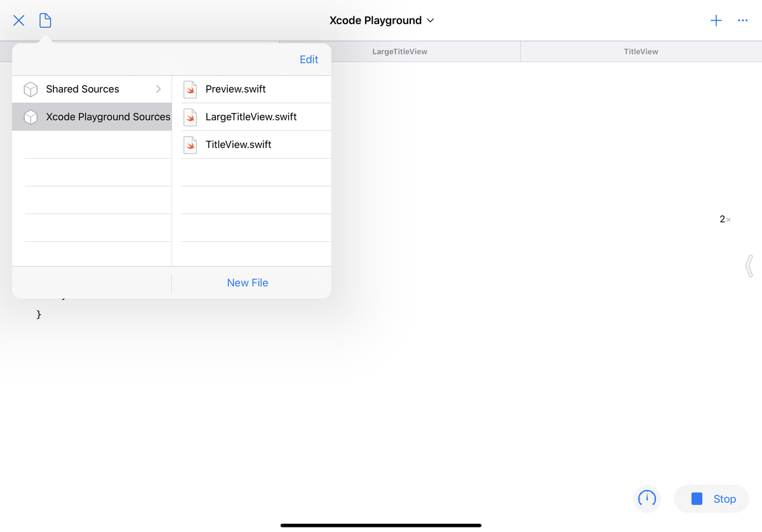The height and width of the screenshot is (532, 762).
Task: Open the more options ellipsis menu
Action: 743,20
